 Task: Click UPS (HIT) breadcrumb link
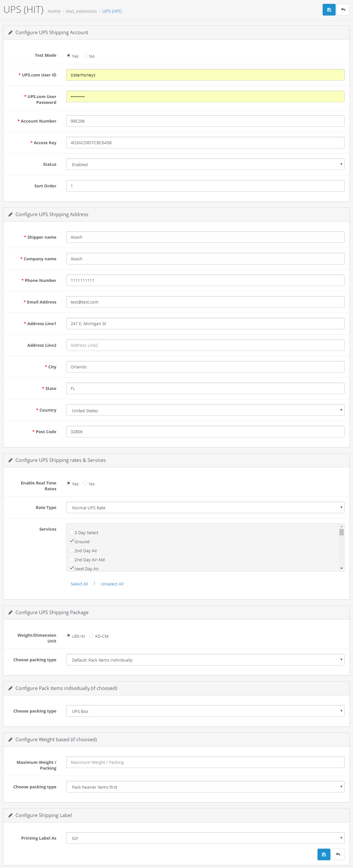point(112,12)
